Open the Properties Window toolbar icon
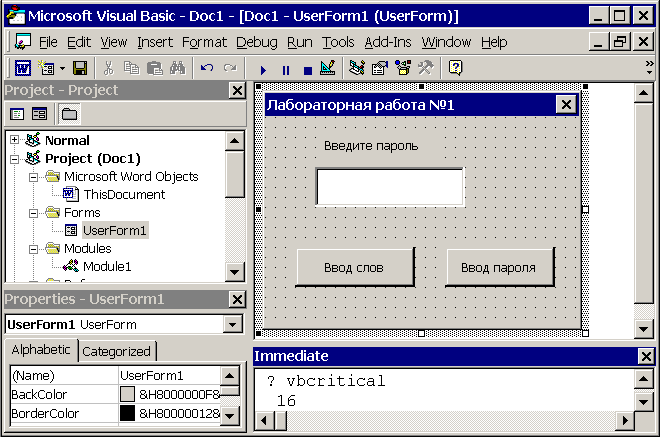 click(380, 68)
